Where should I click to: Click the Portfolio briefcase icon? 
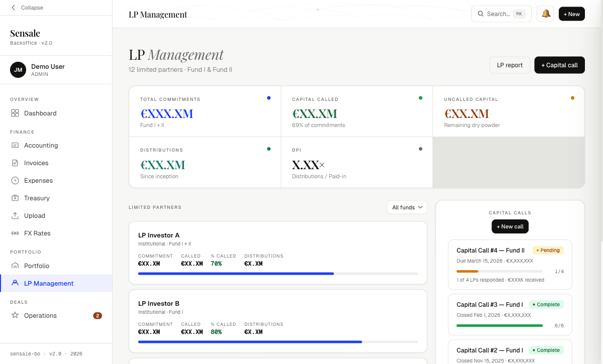click(16, 266)
